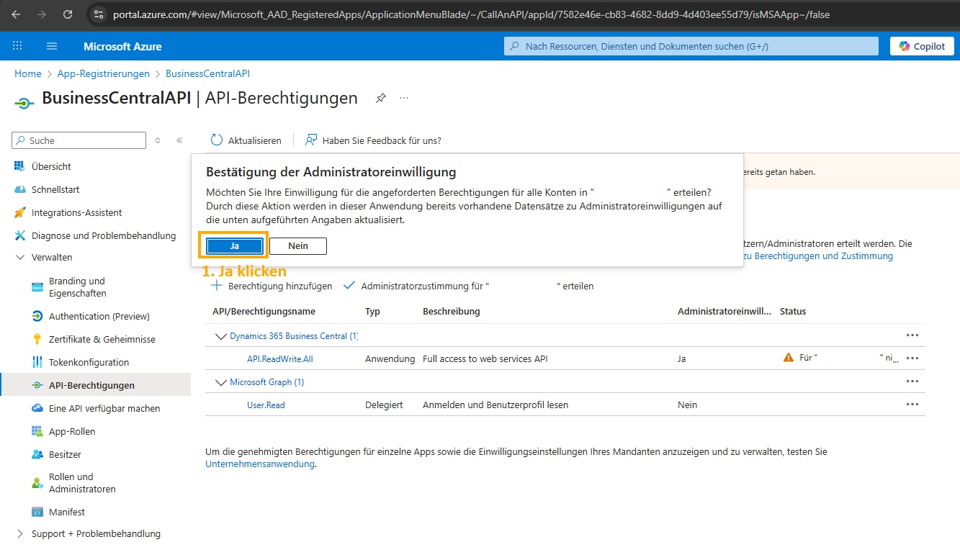The height and width of the screenshot is (560, 960).
Task: Click the Beschreibung column header
Action: [452, 312]
